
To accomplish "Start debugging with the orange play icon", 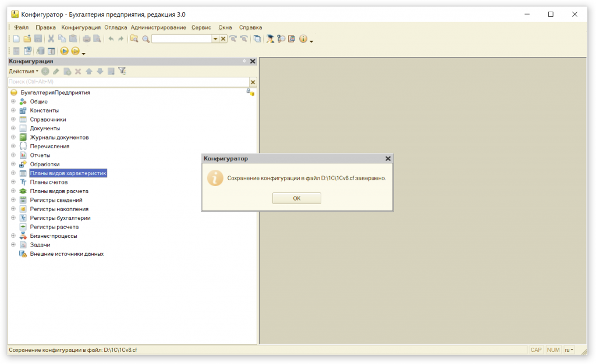I will tap(65, 51).
